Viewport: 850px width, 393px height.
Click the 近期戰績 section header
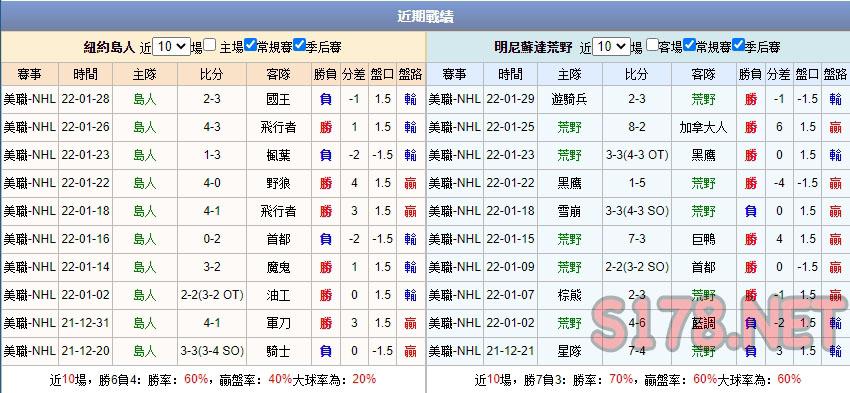point(425,16)
